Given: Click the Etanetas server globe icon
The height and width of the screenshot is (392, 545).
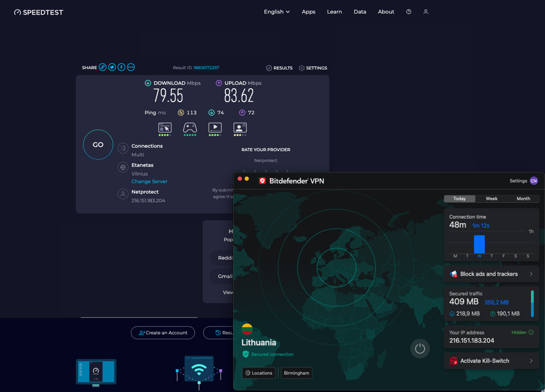Looking at the screenshot, I should pyautogui.click(x=123, y=168).
